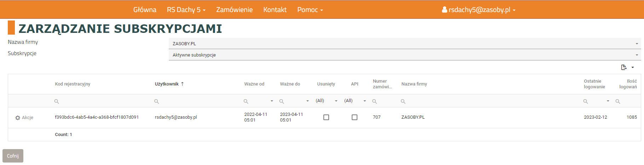Click the export file icon
644x165 pixels.
click(x=623, y=67)
